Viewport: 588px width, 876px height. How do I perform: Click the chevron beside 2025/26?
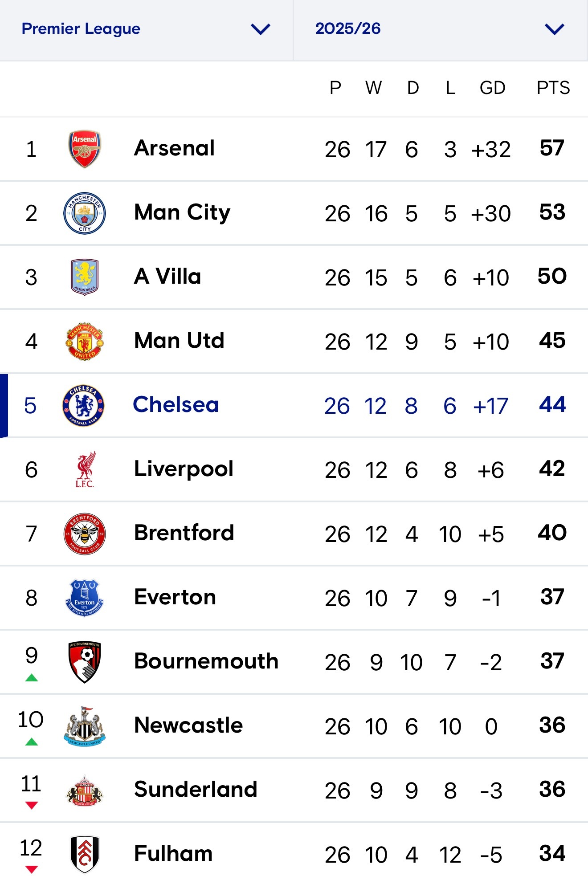coord(555,29)
